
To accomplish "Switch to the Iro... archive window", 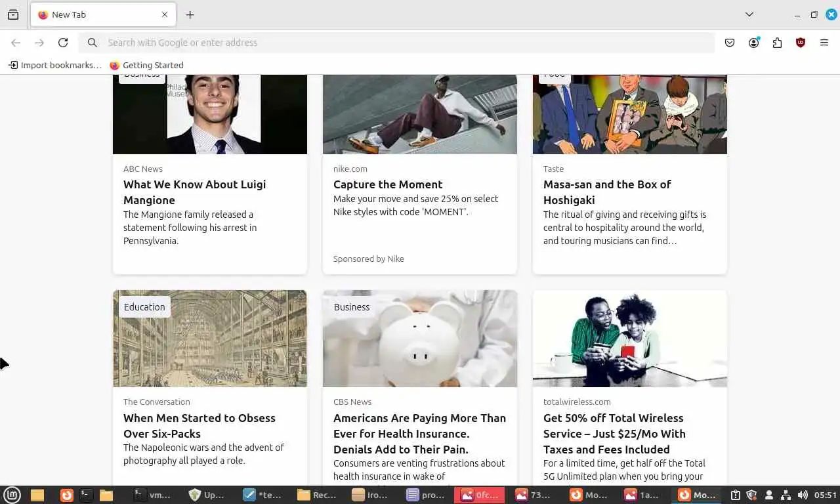I will point(371,495).
